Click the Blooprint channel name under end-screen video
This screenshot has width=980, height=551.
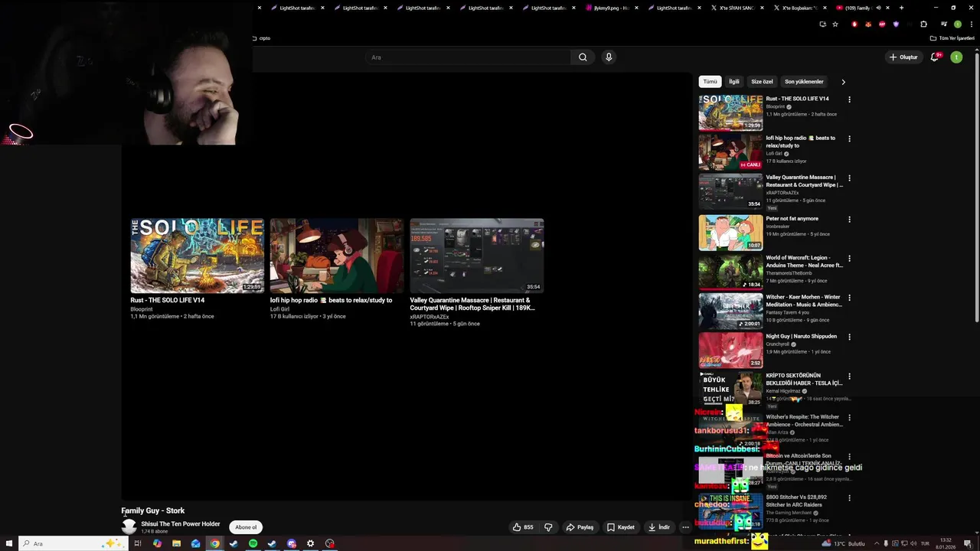click(142, 309)
